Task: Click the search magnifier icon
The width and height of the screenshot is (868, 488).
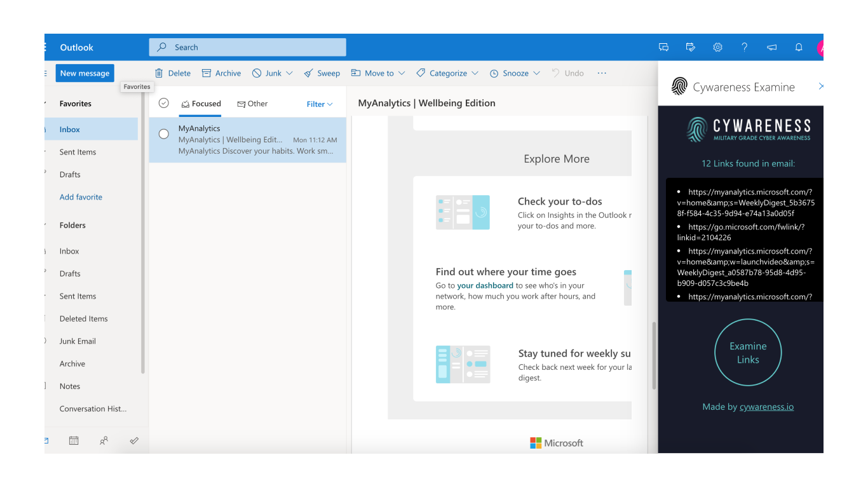Action: (x=162, y=47)
